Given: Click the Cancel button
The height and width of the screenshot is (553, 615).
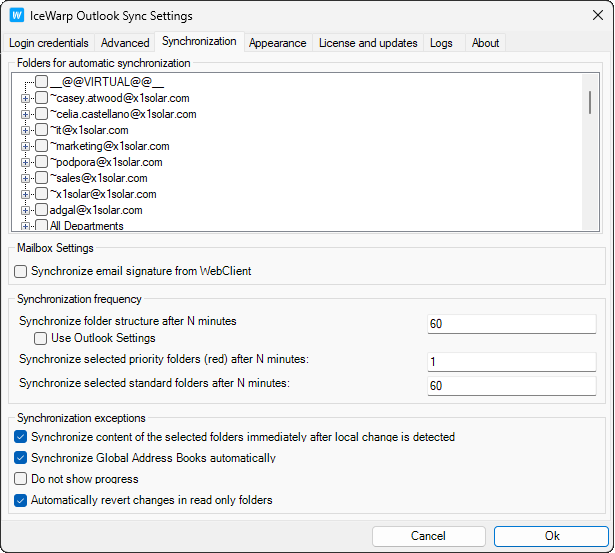Looking at the screenshot, I should coord(429,536).
